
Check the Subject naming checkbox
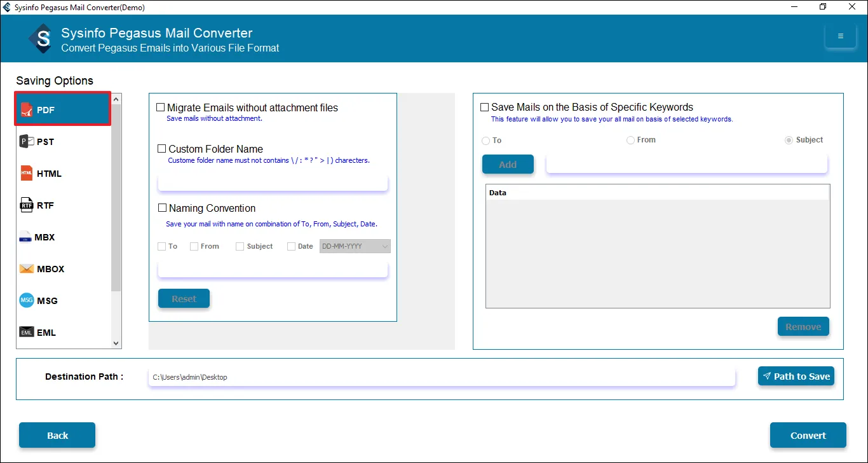(x=240, y=247)
